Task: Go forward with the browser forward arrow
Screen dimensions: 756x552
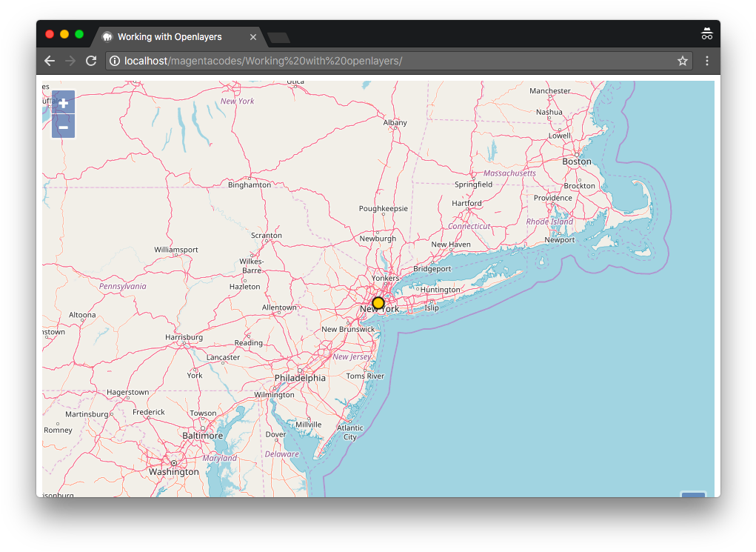Action: 70,61
